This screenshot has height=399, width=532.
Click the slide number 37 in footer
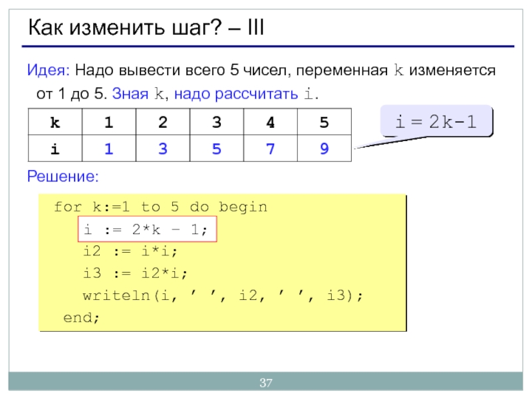click(x=266, y=383)
